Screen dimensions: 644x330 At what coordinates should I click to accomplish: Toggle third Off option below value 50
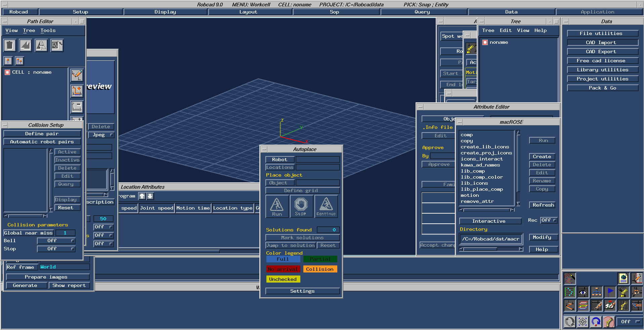click(x=103, y=244)
